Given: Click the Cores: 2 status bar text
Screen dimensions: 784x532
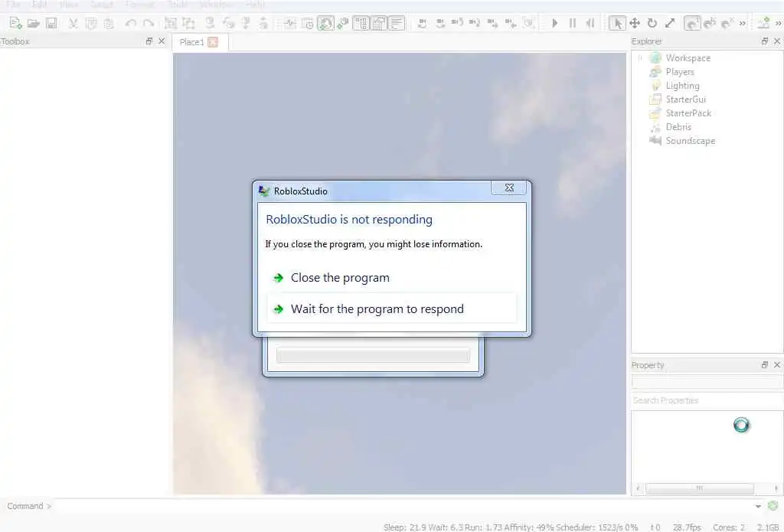Looking at the screenshot, I should (x=729, y=527).
